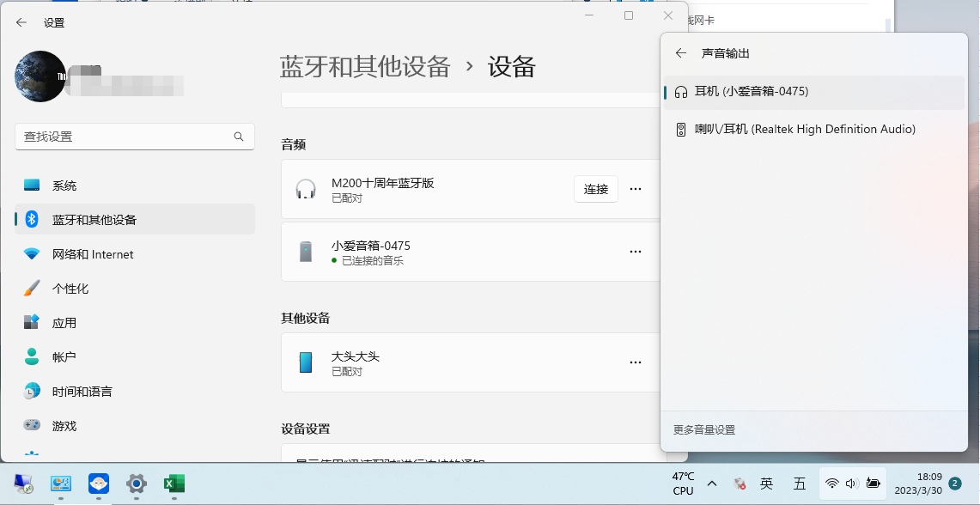Open options menu for 大头大头 device
Screen dimensions: 980x505
pos(636,362)
